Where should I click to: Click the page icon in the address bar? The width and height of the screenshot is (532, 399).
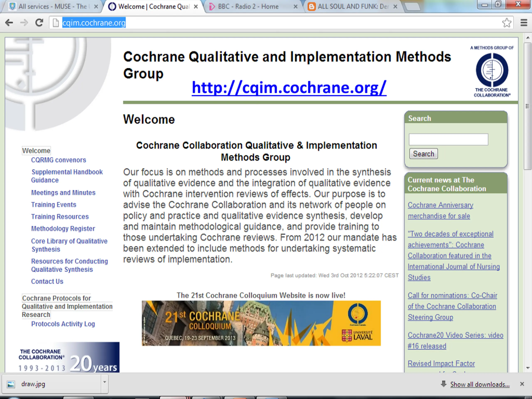[x=56, y=23]
